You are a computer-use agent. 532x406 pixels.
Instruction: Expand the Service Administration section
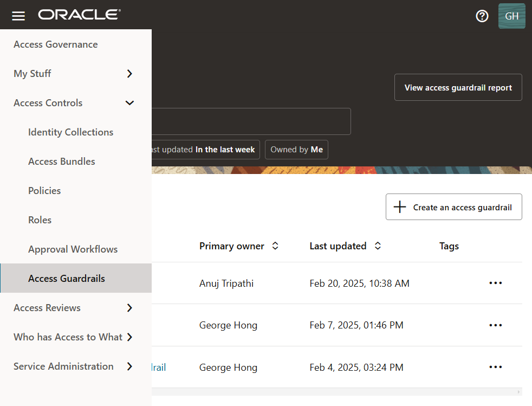tap(129, 366)
